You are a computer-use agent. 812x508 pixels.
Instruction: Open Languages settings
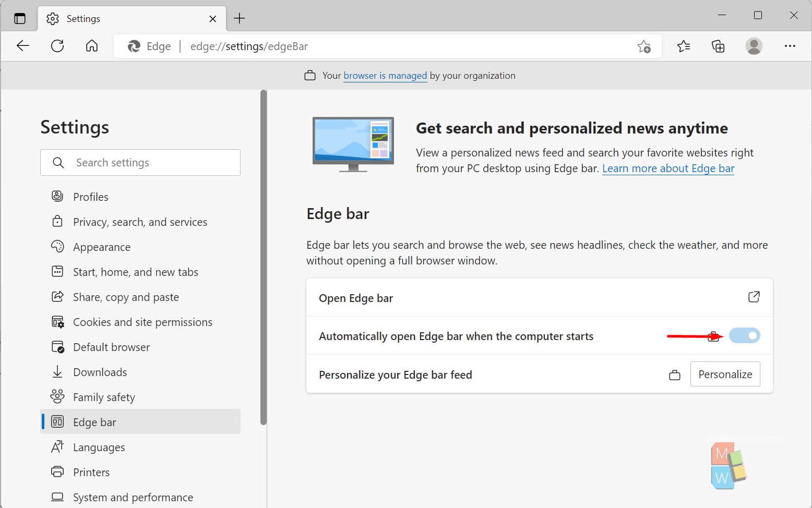[141, 447]
